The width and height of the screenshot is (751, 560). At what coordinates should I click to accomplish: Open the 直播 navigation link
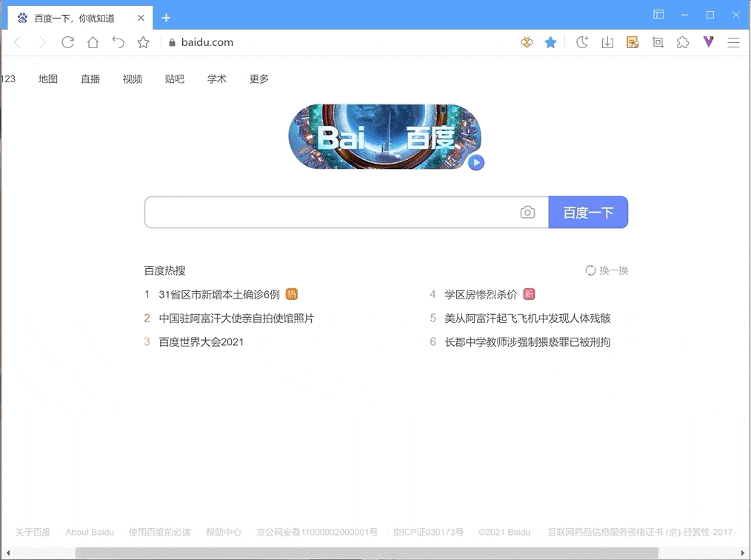coord(90,79)
